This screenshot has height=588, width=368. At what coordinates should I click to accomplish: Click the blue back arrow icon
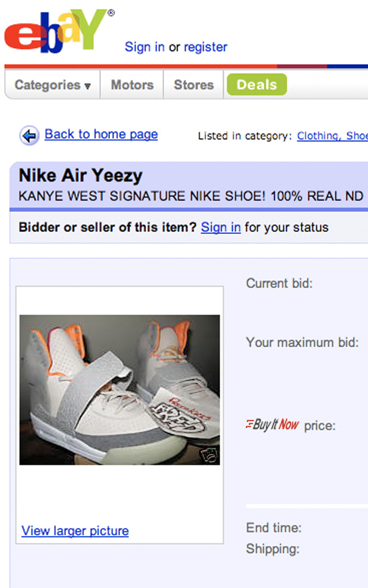[29, 135]
